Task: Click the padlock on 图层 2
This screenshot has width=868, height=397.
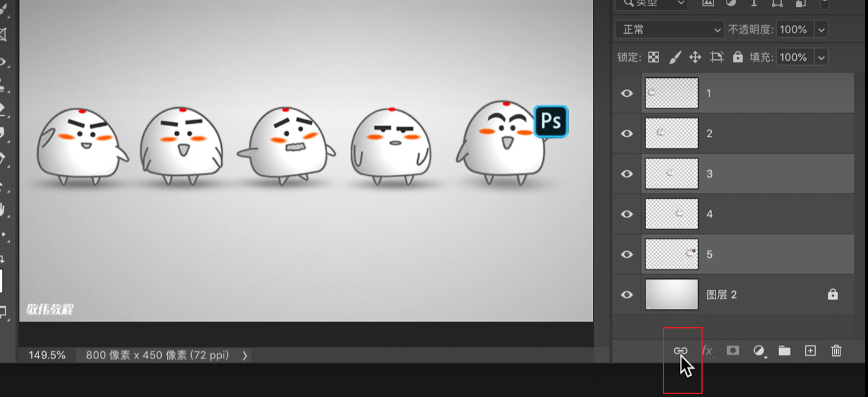Action: pos(832,295)
